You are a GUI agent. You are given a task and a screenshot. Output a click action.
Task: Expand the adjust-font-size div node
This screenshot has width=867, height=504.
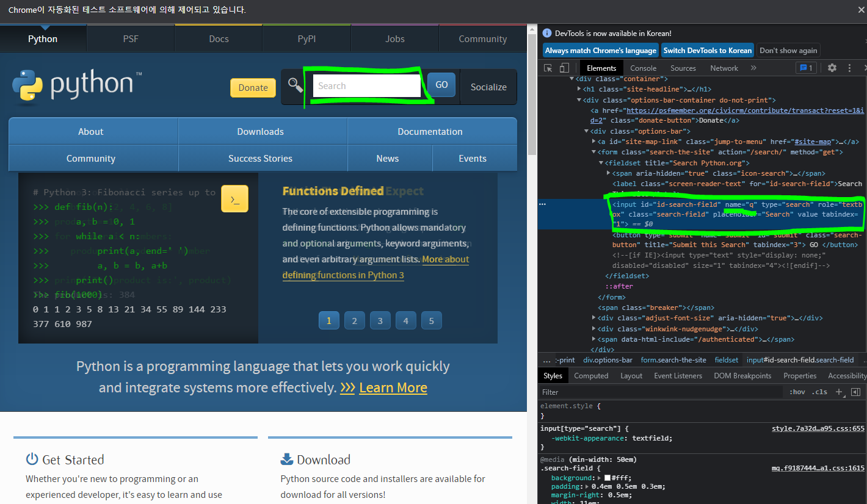click(x=594, y=318)
